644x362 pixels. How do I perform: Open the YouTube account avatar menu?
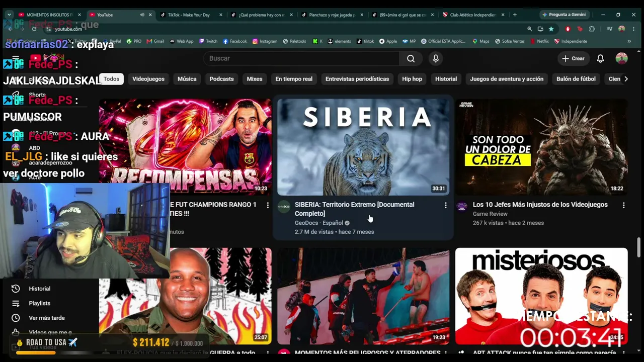point(621,59)
